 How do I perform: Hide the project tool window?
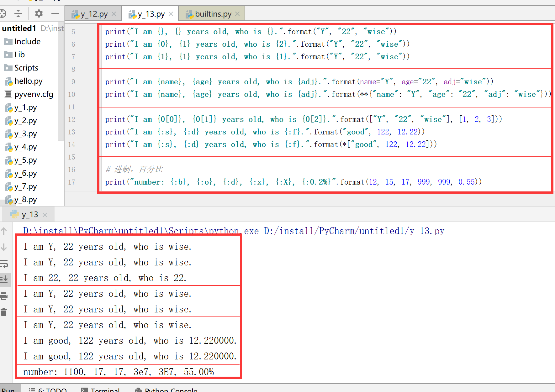point(55,13)
